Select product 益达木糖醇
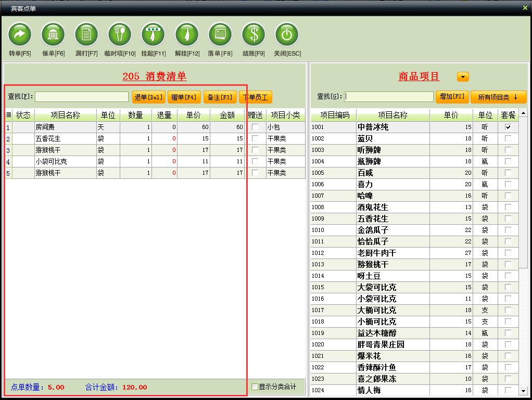This screenshot has height=400, width=532. tap(414, 333)
